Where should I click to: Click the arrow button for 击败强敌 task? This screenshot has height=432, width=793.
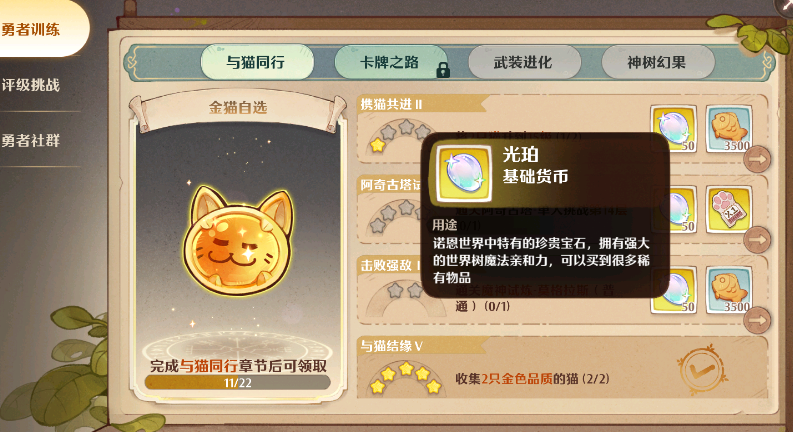coord(757,320)
